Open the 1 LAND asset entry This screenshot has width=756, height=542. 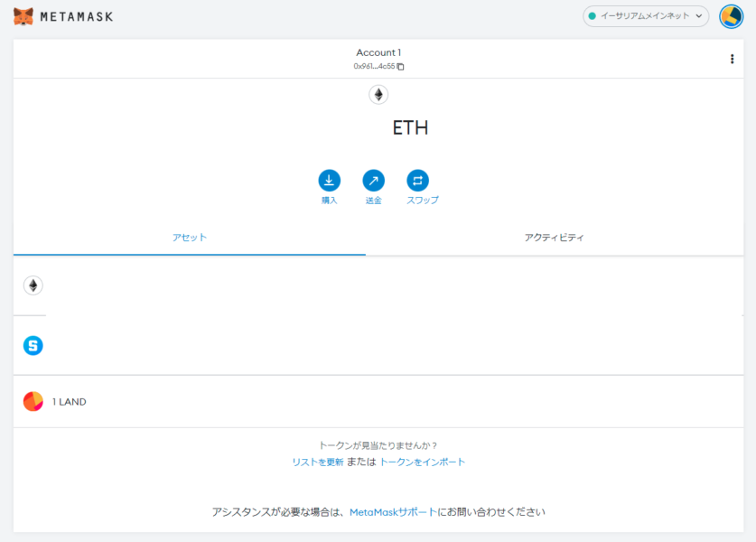(378, 401)
